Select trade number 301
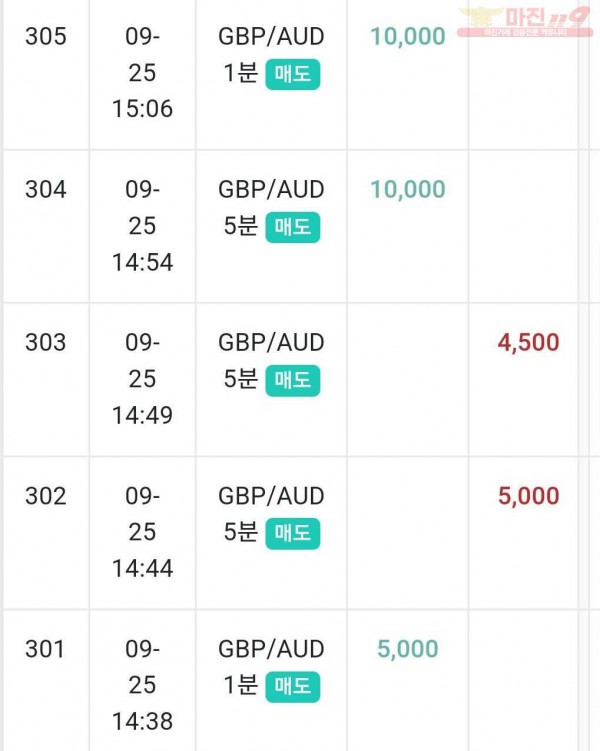Screen dimensions: 600x751 pyautogui.click(x=45, y=649)
